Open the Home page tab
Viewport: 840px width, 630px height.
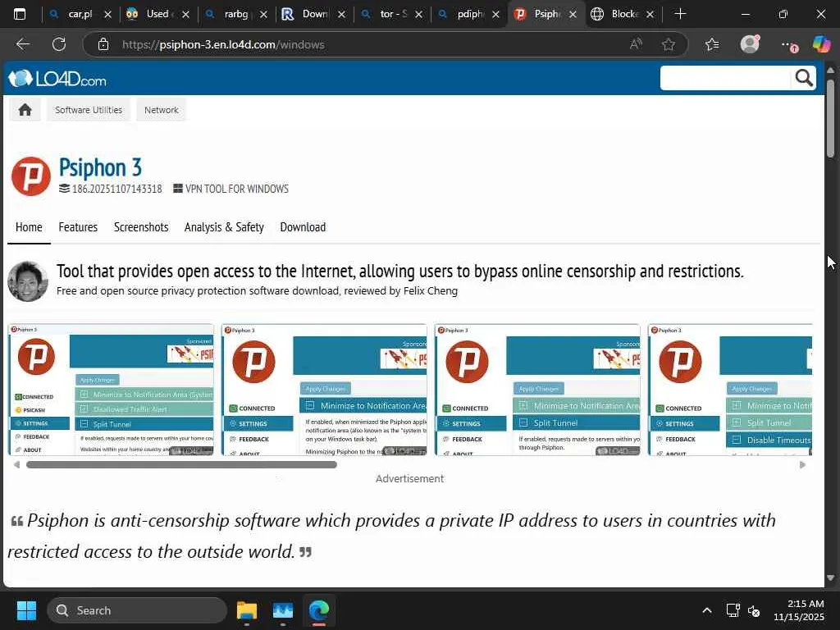[x=29, y=227]
